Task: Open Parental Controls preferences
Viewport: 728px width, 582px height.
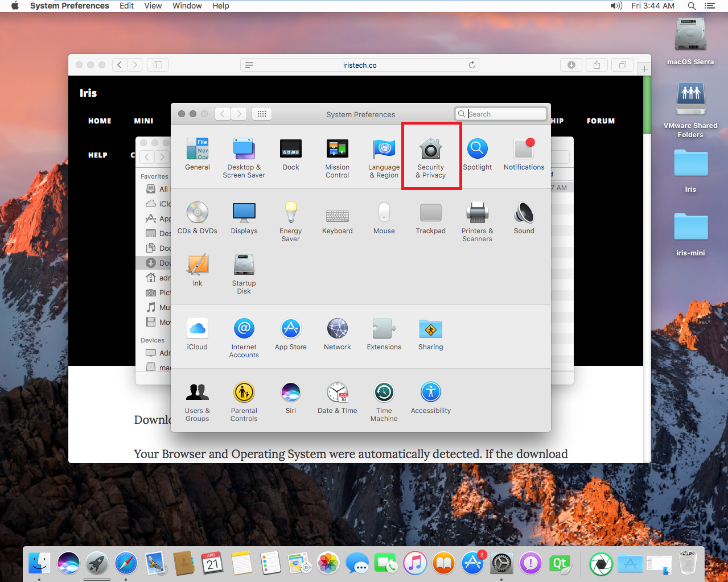Action: (244, 402)
